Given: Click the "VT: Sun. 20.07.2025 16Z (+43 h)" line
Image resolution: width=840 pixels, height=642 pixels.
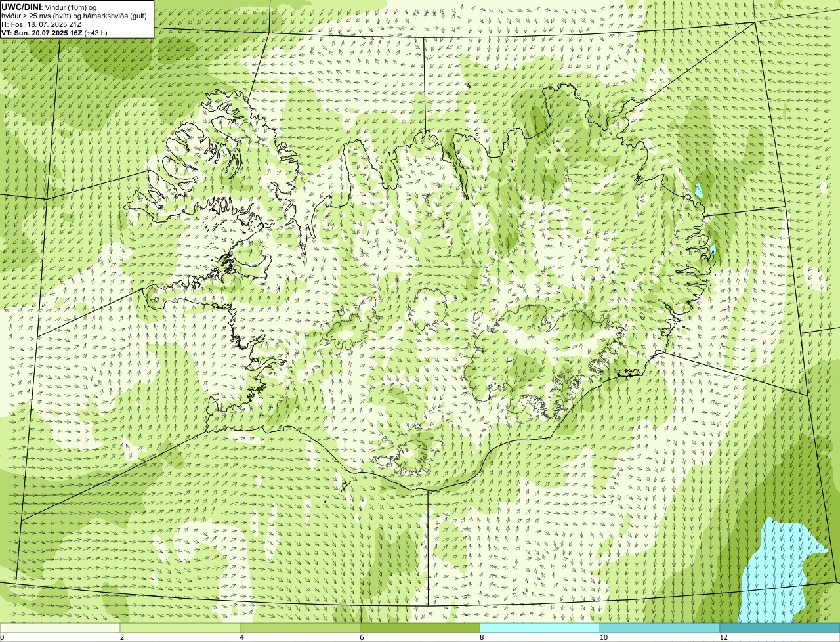Looking at the screenshot, I should [x=54, y=32].
